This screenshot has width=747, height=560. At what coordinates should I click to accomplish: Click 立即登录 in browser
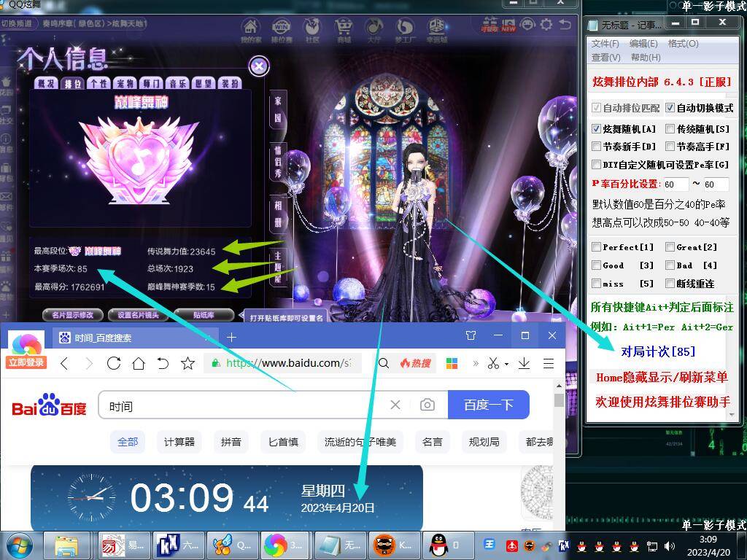[x=26, y=362]
